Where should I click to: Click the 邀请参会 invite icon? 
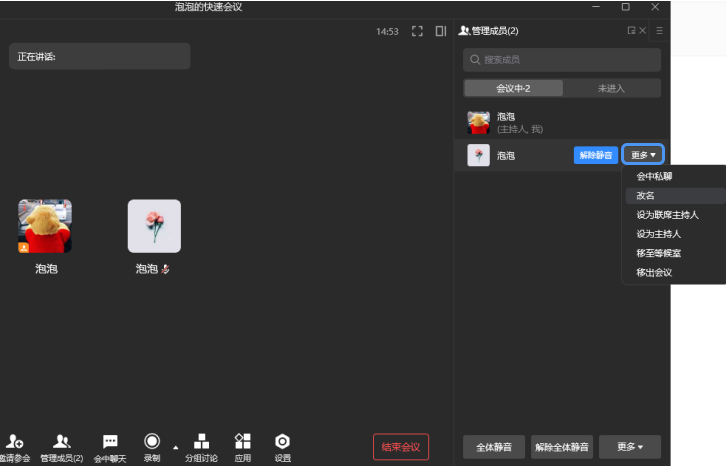[14, 441]
